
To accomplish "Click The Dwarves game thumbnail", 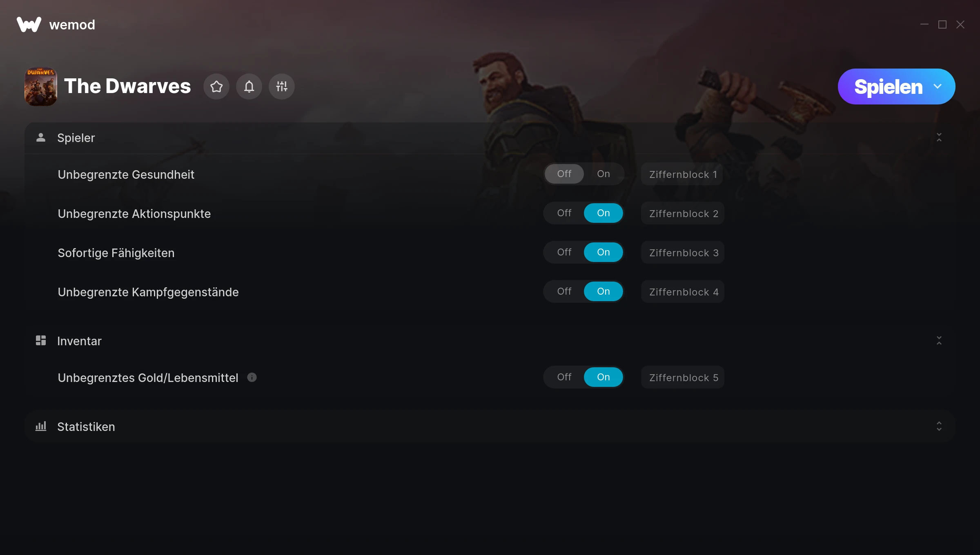I will coord(41,87).
